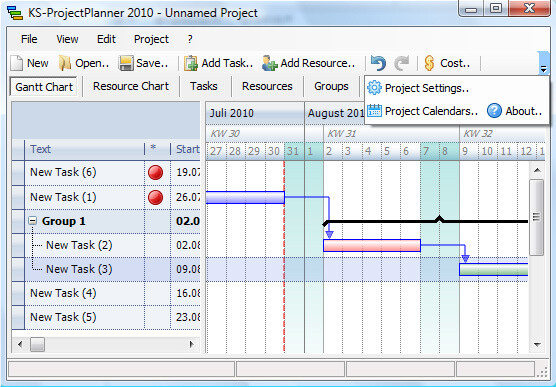The width and height of the screenshot is (556, 387).
Task: Switch to the Resources tab
Action: (x=267, y=86)
